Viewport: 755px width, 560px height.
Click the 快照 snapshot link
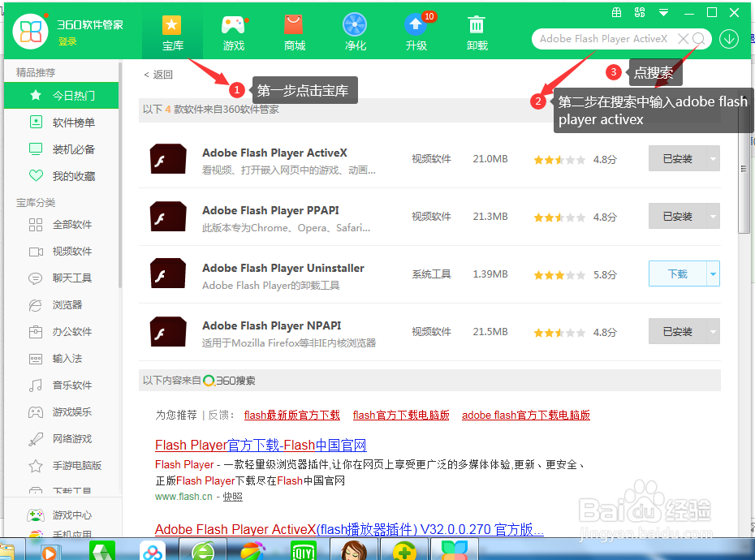(232, 497)
